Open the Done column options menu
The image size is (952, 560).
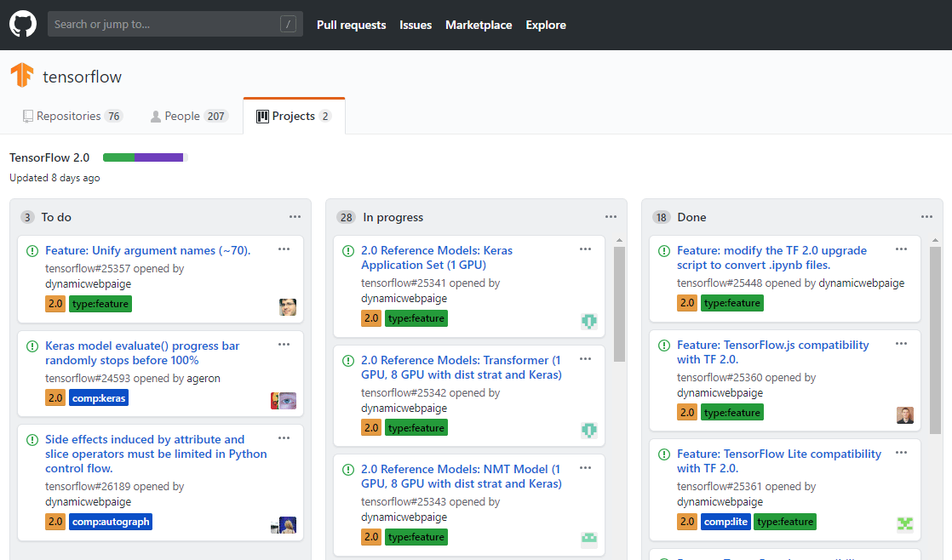coord(926,217)
